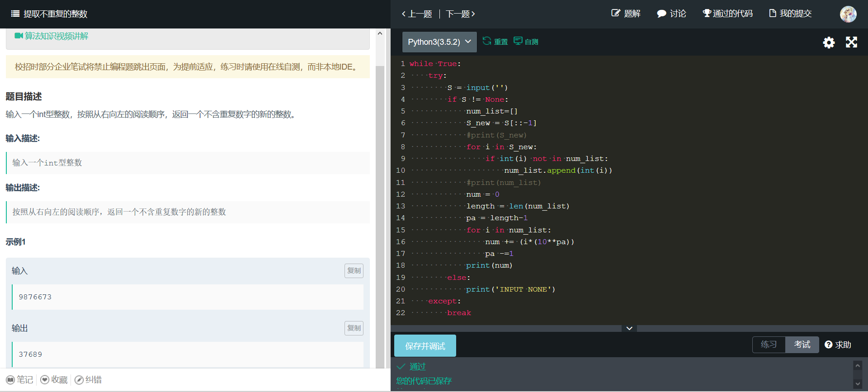Switch to 练习 practice mode
The image size is (868, 392).
(769, 345)
